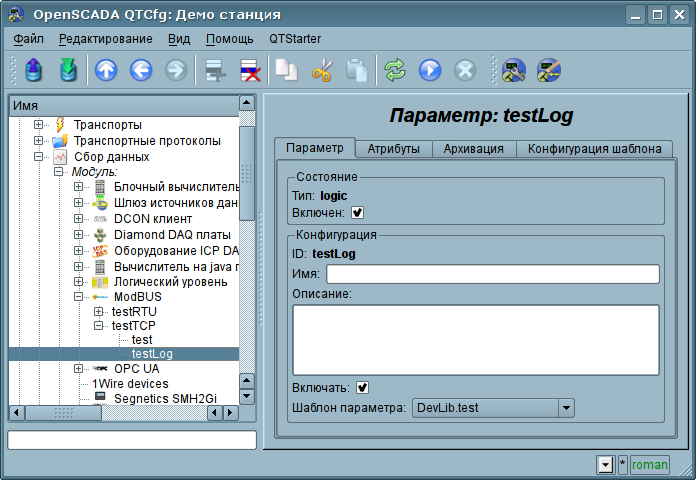Click the save to database icon
Image resolution: width=696 pixels, height=480 pixels.
point(67,70)
